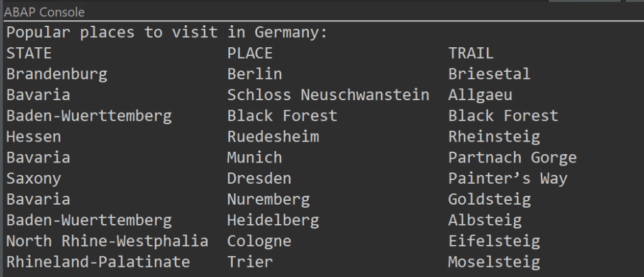The width and height of the screenshot is (644, 277).
Task: Click the Brandenburg state entry
Action: click(x=57, y=74)
